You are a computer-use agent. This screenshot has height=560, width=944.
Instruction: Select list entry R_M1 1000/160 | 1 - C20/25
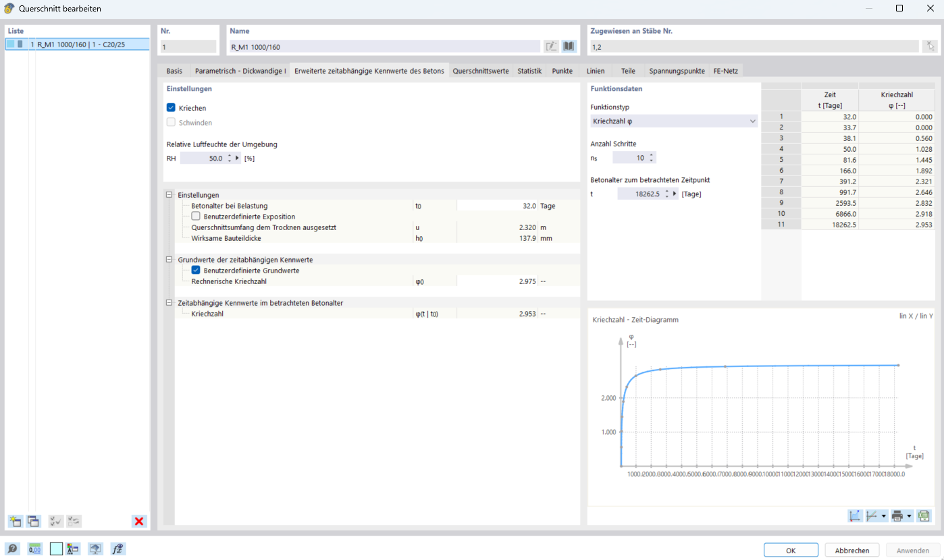click(77, 45)
